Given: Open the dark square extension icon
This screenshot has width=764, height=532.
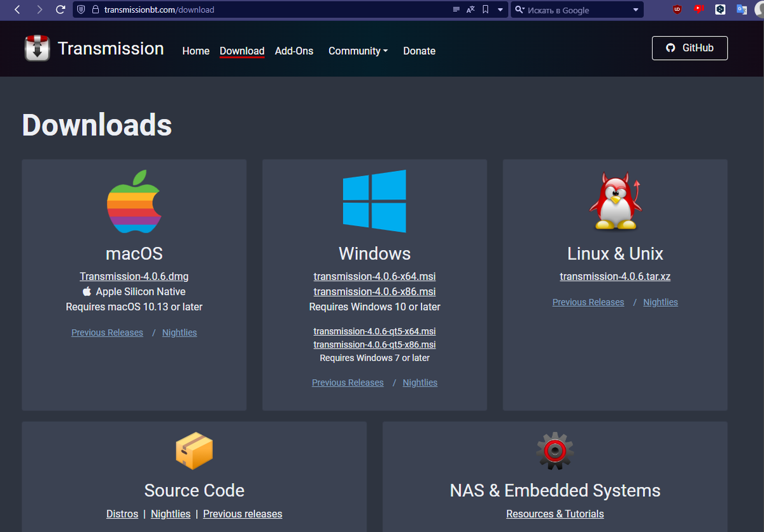Looking at the screenshot, I should tap(720, 10).
